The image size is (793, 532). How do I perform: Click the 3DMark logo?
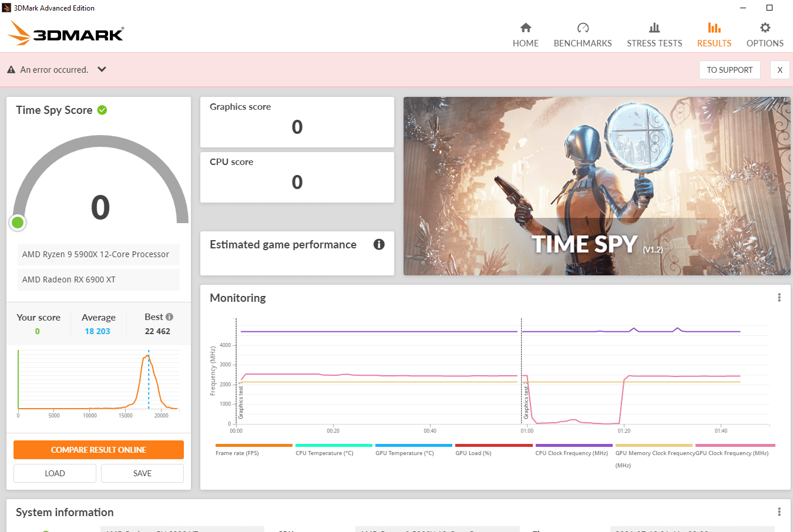66,33
